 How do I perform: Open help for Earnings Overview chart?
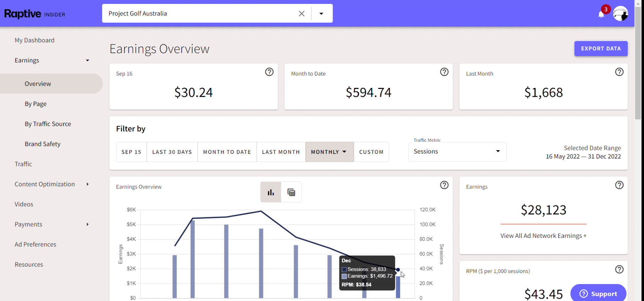(x=444, y=185)
